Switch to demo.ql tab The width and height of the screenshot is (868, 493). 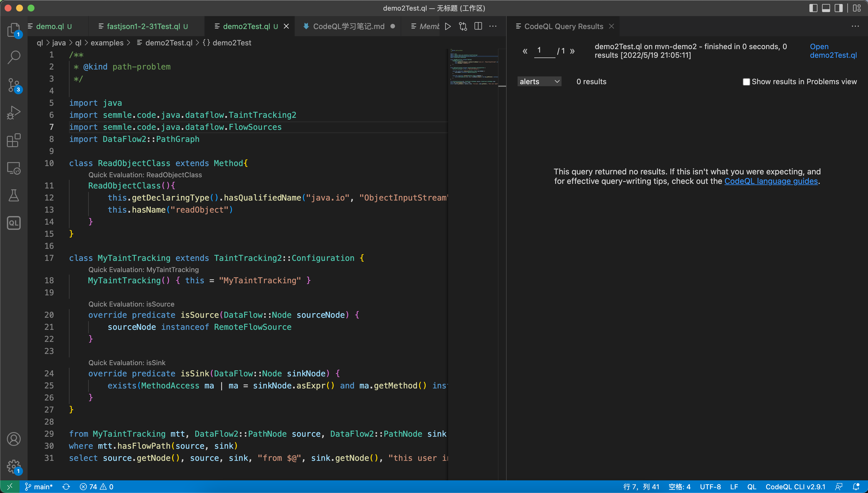pos(54,26)
